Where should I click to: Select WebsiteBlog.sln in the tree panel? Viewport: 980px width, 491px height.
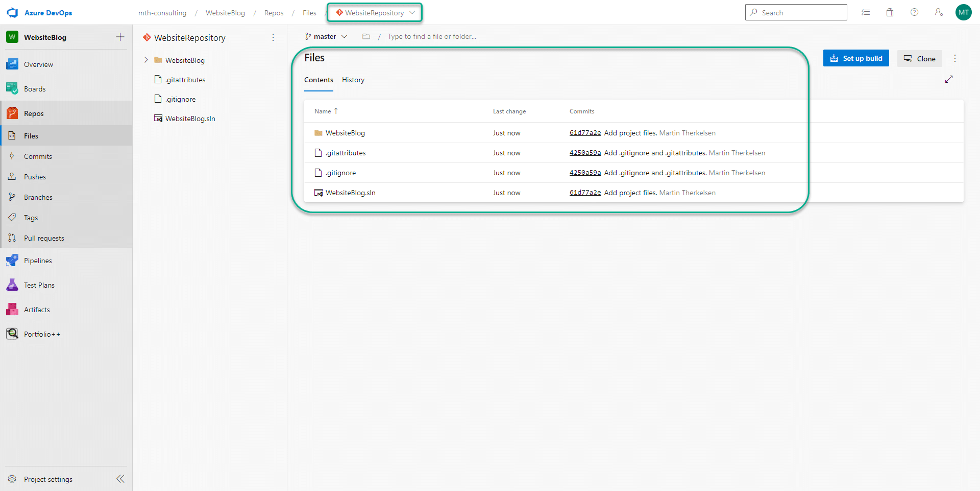click(x=190, y=119)
